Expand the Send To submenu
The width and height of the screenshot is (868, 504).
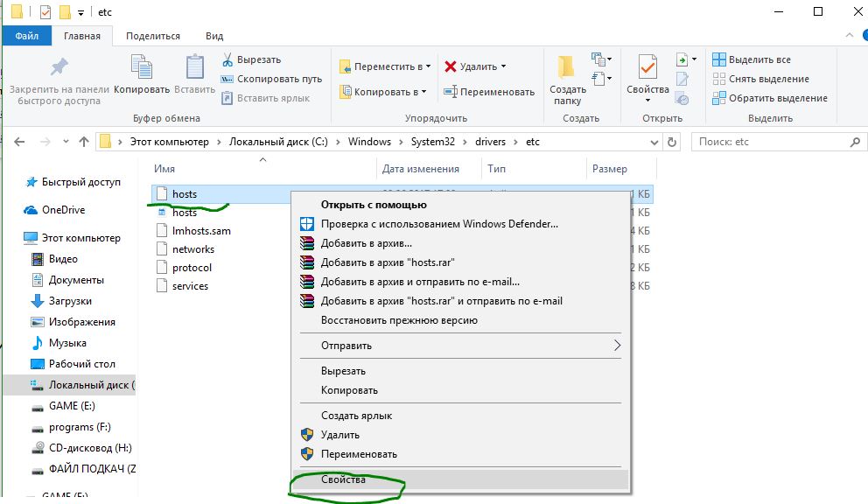(x=616, y=346)
